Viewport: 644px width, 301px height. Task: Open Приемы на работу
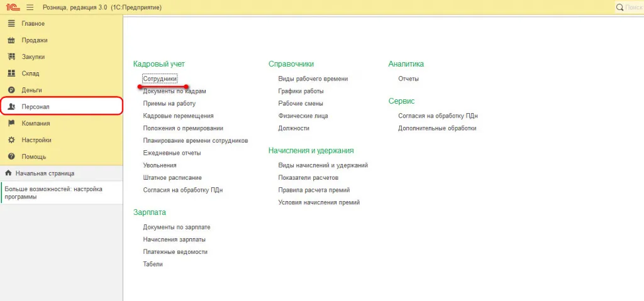tap(169, 104)
